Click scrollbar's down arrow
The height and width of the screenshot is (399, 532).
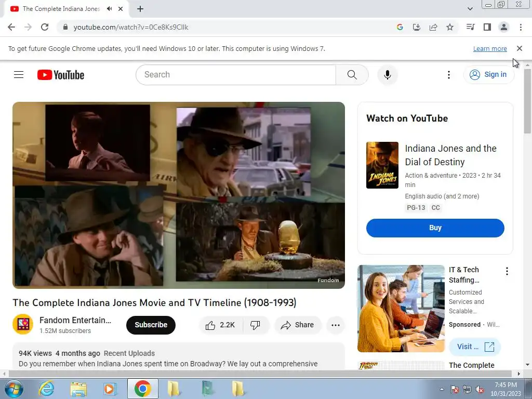click(528, 365)
